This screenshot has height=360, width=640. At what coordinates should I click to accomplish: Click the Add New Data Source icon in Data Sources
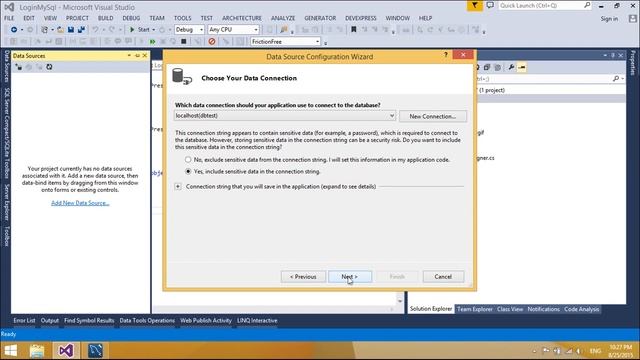(x=19, y=67)
